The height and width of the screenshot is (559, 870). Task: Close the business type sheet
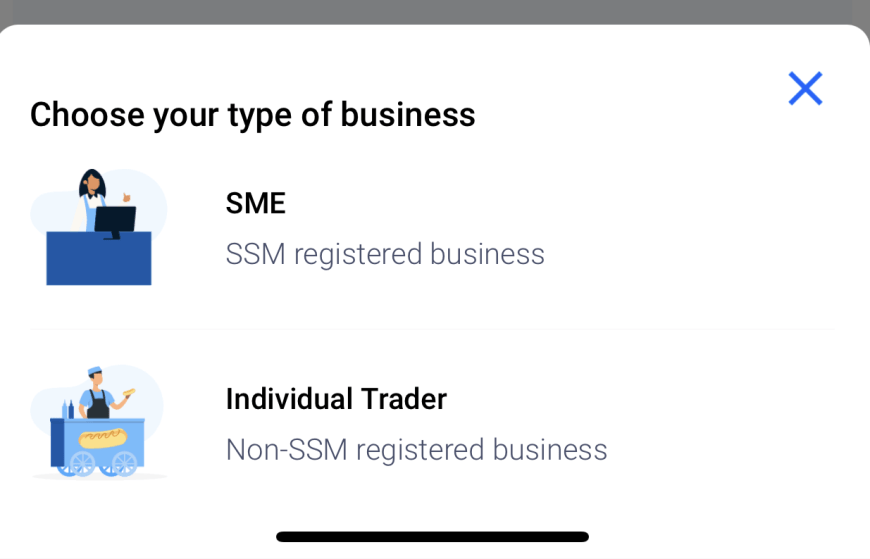tap(805, 88)
